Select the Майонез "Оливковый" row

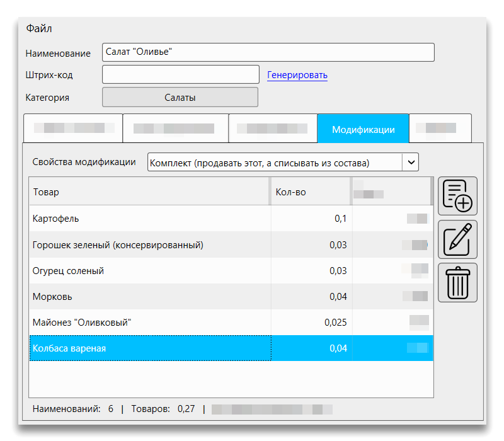[150, 323]
